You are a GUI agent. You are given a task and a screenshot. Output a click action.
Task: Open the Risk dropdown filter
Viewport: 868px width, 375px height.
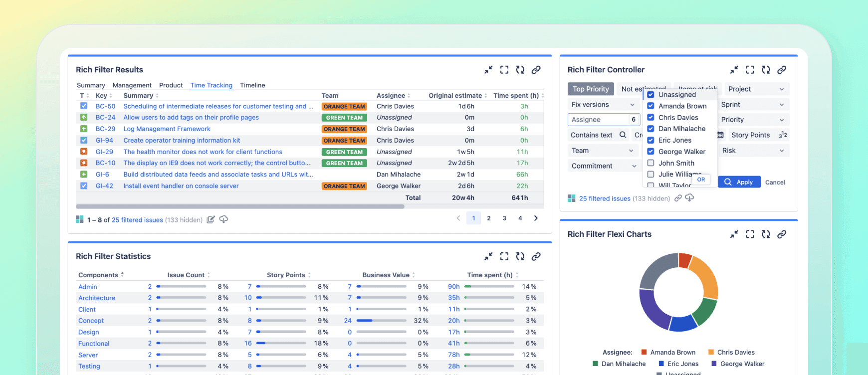(x=753, y=151)
